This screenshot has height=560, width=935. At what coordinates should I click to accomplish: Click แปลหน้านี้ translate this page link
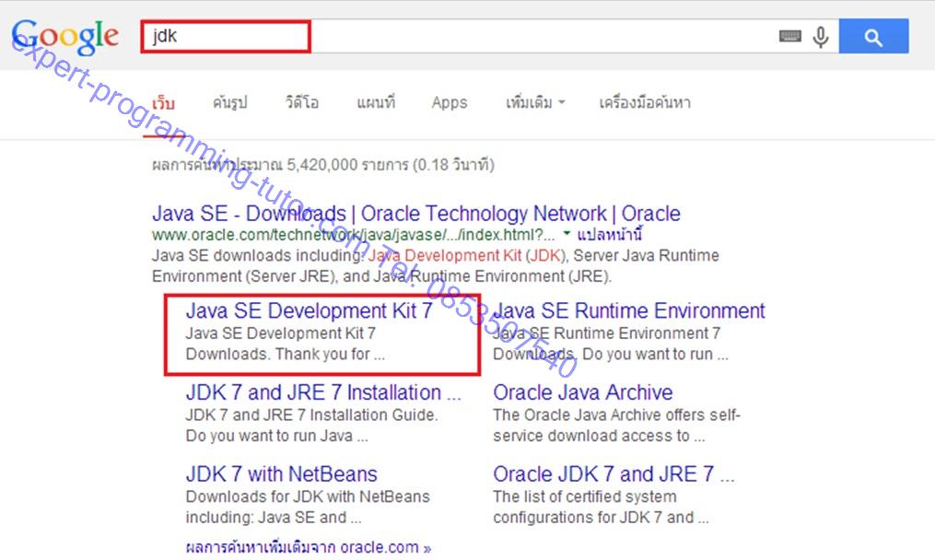pos(610,234)
